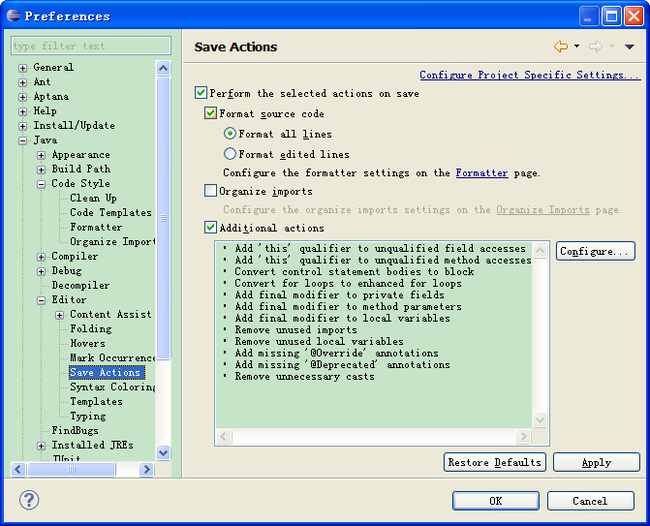Viewport: 650px width, 526px height.
Task: Collapse the Code Style node
Action: [x=41, y=184]
